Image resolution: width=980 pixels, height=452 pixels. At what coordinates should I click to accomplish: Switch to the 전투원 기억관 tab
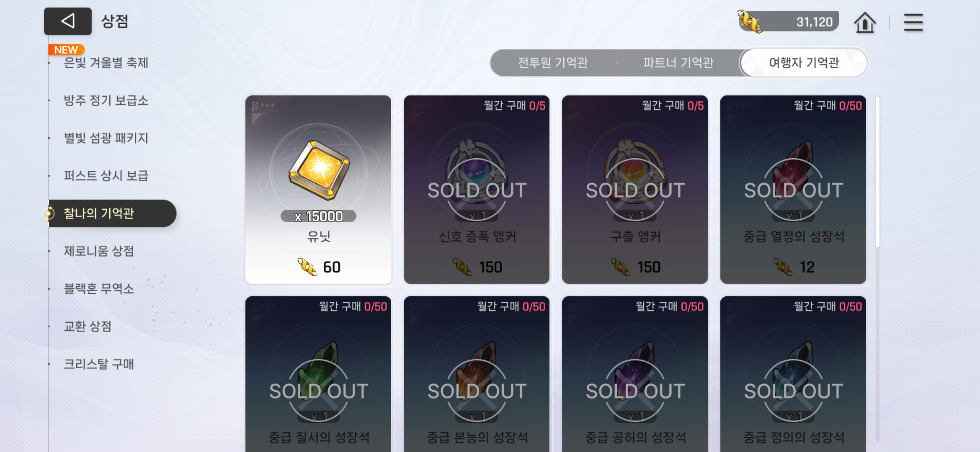click(553, 63)
